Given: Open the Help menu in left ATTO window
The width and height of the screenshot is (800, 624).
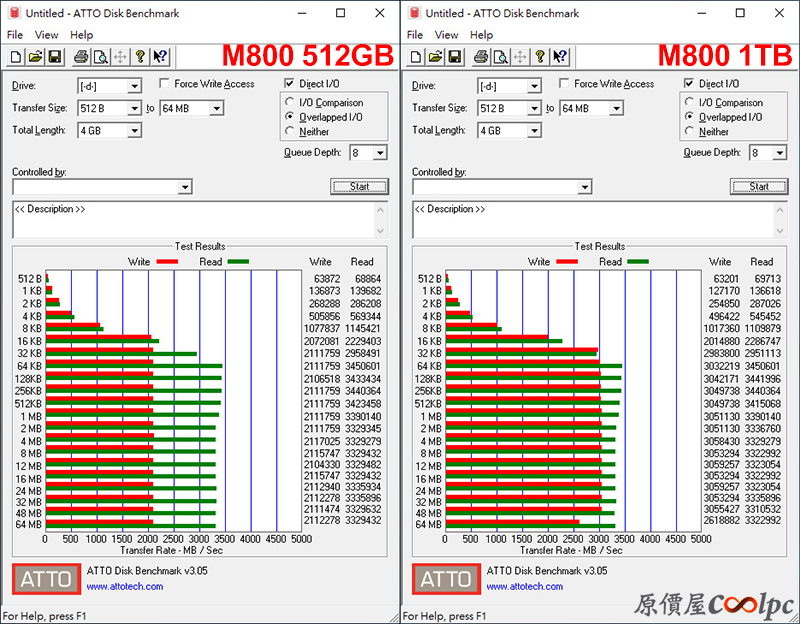Looking at the screenshot, I should pos(82,35).
